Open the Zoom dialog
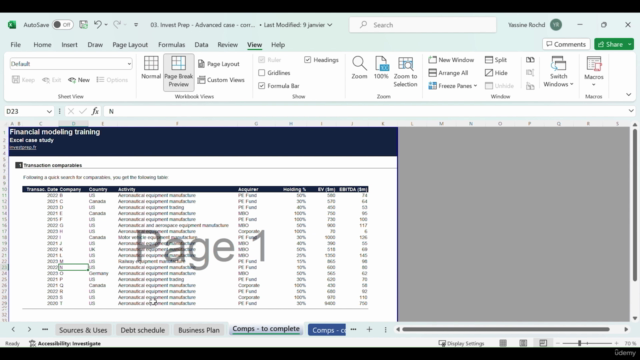Screen dimensions: 640x360 359,68
